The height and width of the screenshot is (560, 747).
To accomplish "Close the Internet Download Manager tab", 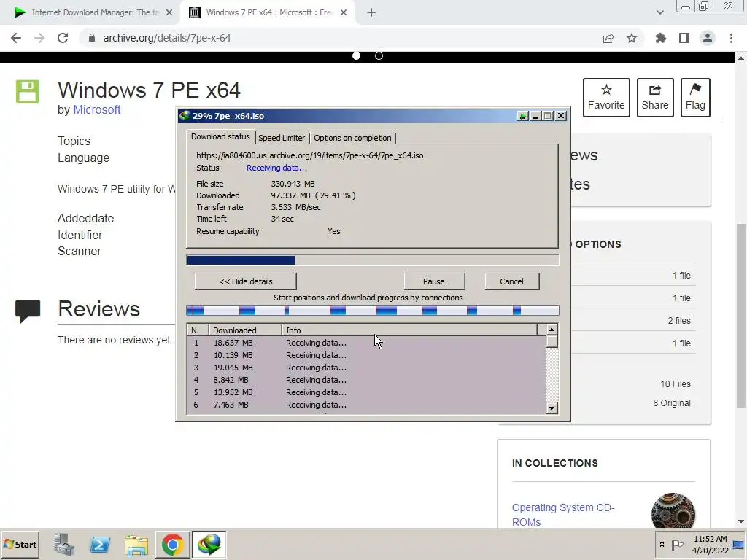I will pos(169,13).
